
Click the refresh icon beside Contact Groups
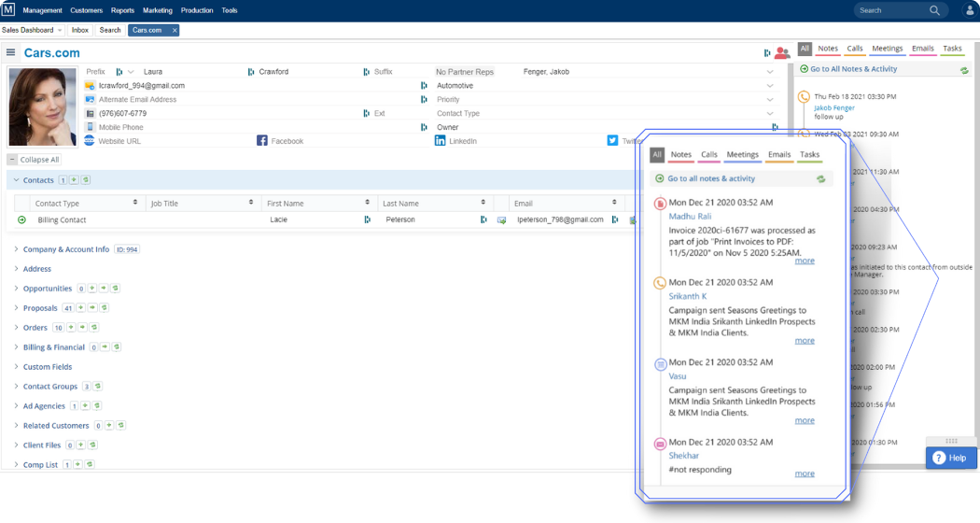[97, 387]
